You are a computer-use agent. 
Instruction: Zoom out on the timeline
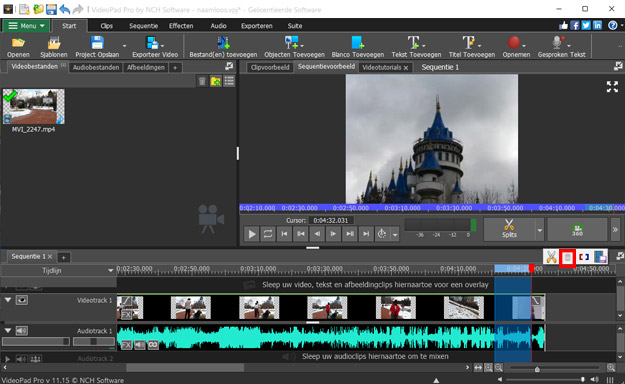[x=499, y=368]
